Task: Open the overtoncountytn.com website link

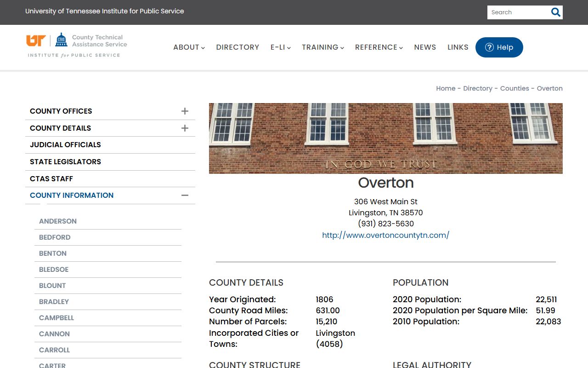Action: [x=385, y=235]
